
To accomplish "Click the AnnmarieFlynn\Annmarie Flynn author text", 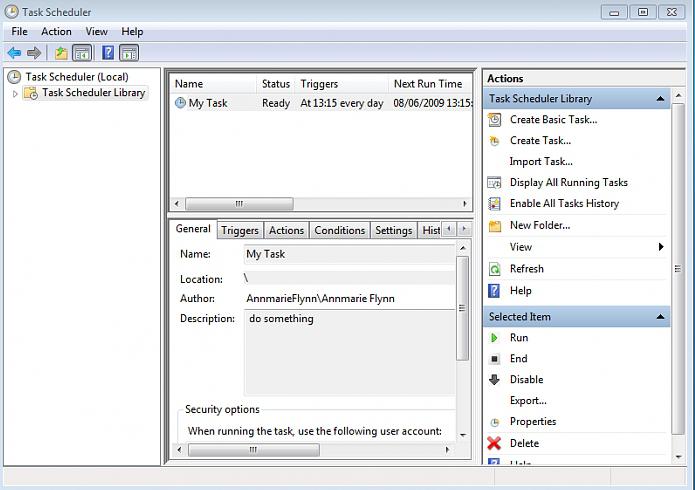I will coord(320,298).
